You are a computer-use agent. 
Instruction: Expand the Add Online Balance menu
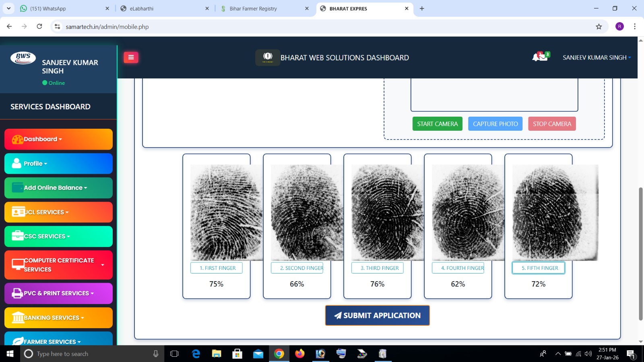pyautogui.click(x=58, y=188)
